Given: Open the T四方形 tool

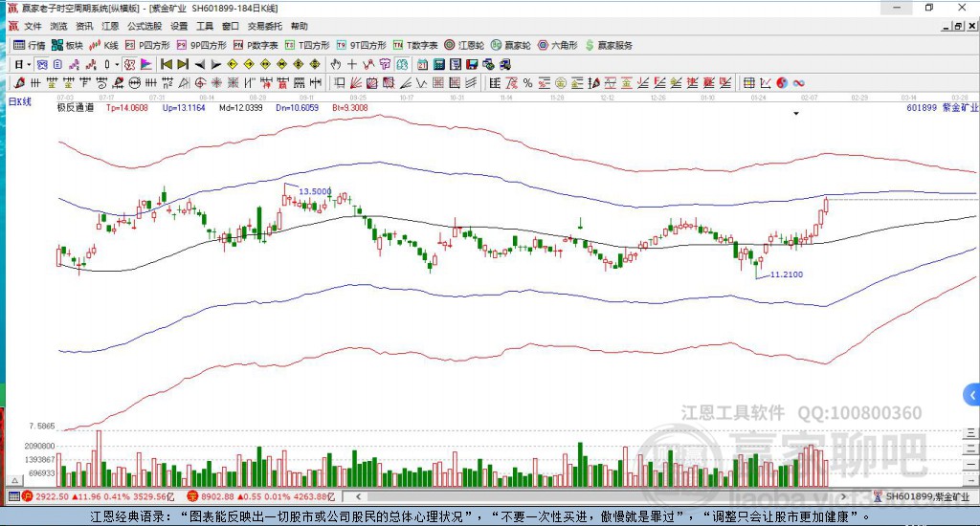Looking at the screenshot, I should pos(307,45).
